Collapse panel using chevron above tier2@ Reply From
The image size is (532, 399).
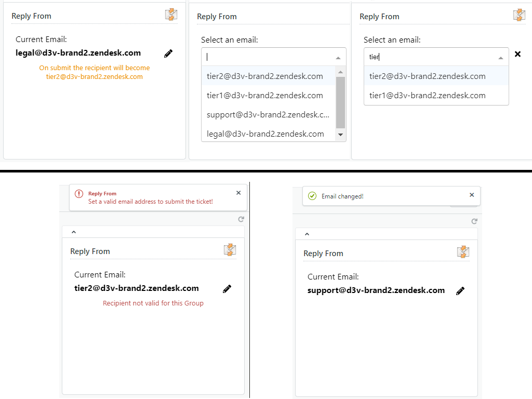pyautogui.click(x=73, y=232)
